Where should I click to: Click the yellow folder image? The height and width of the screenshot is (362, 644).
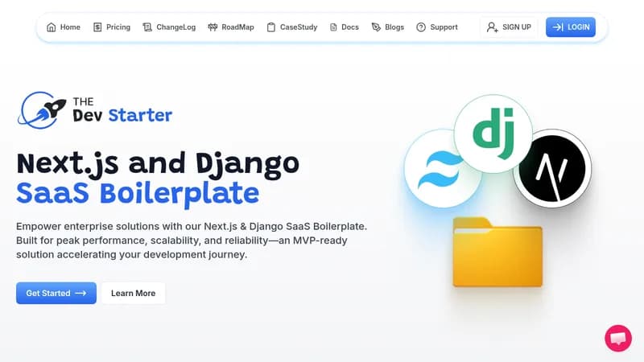[x=497, y=253]
